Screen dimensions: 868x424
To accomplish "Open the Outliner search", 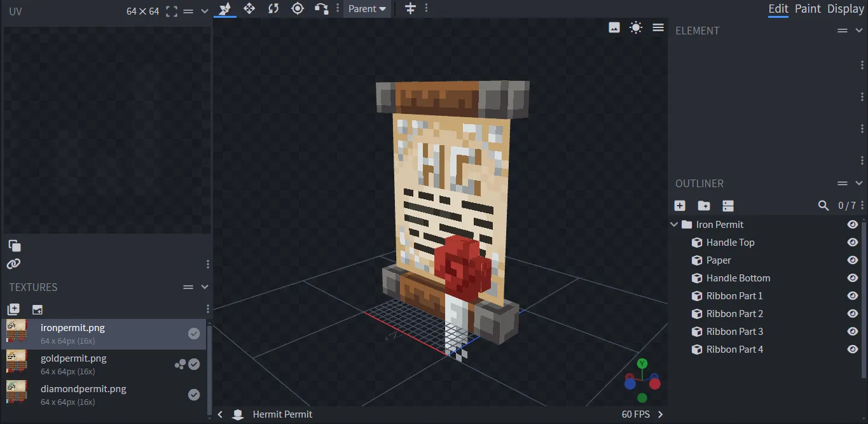I will tap(823, 206).
